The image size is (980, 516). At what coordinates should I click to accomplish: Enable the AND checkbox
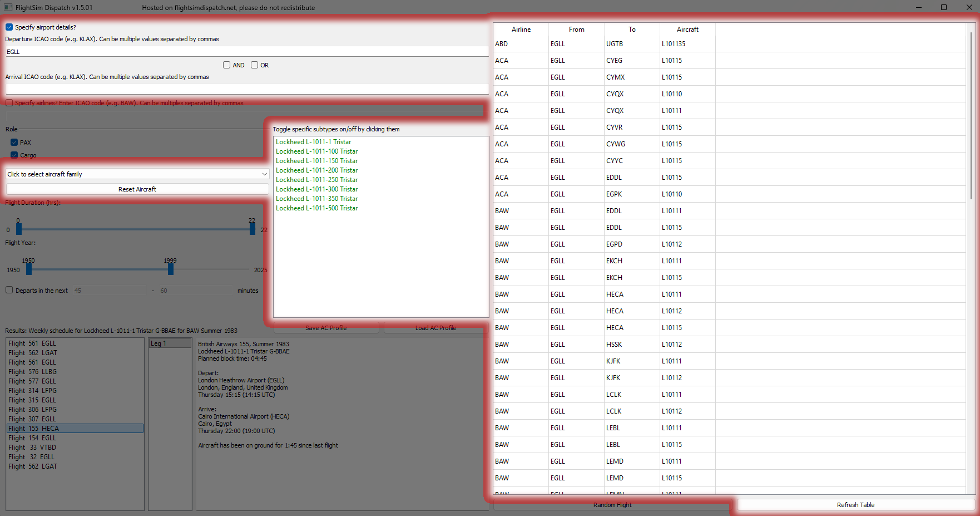(x=227, y=65)
